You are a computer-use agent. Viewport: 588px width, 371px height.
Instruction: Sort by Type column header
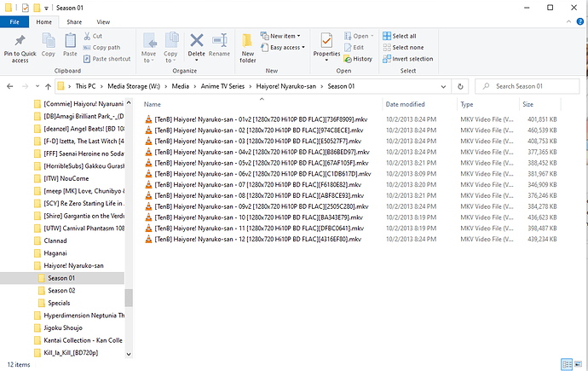(466, 104)
